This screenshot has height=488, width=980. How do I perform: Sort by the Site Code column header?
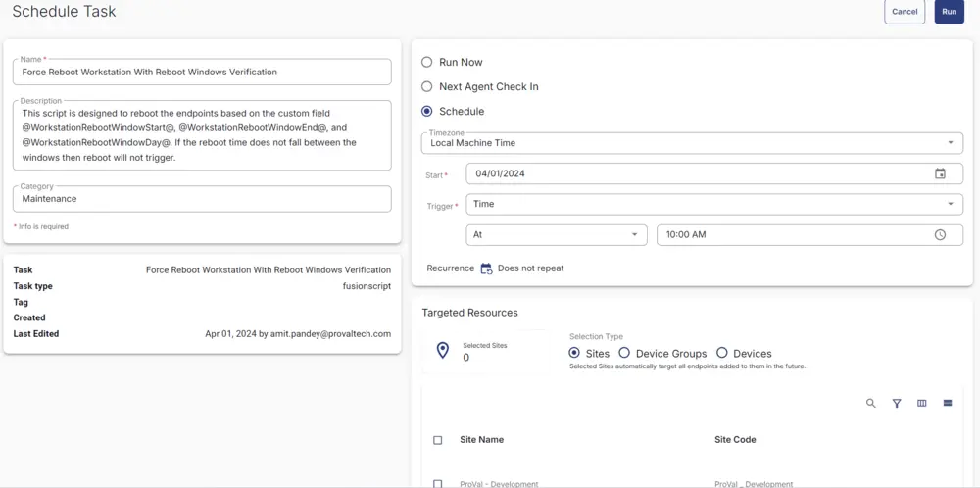click(x=735, y=440)
